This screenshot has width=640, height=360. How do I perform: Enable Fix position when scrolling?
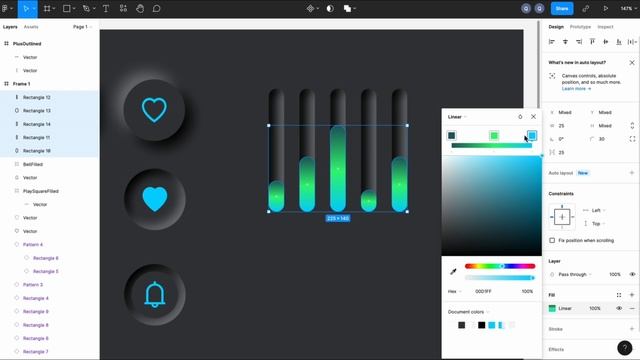(552, 240)
